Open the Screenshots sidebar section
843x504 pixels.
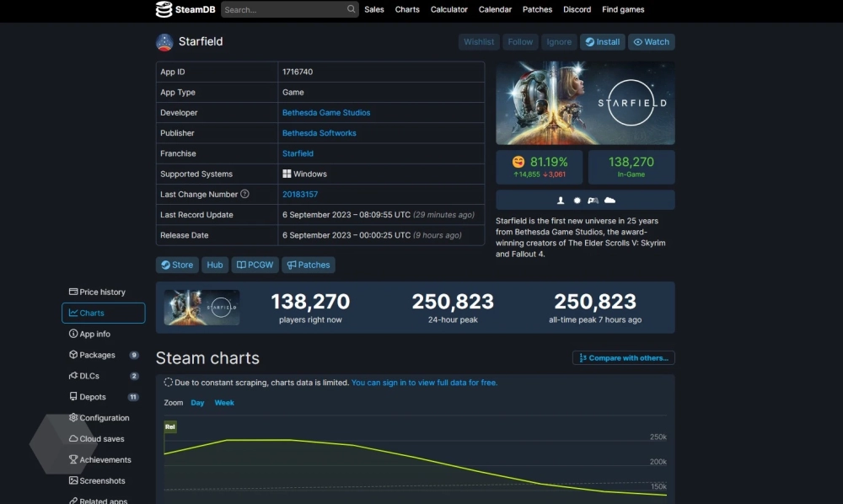102,481
